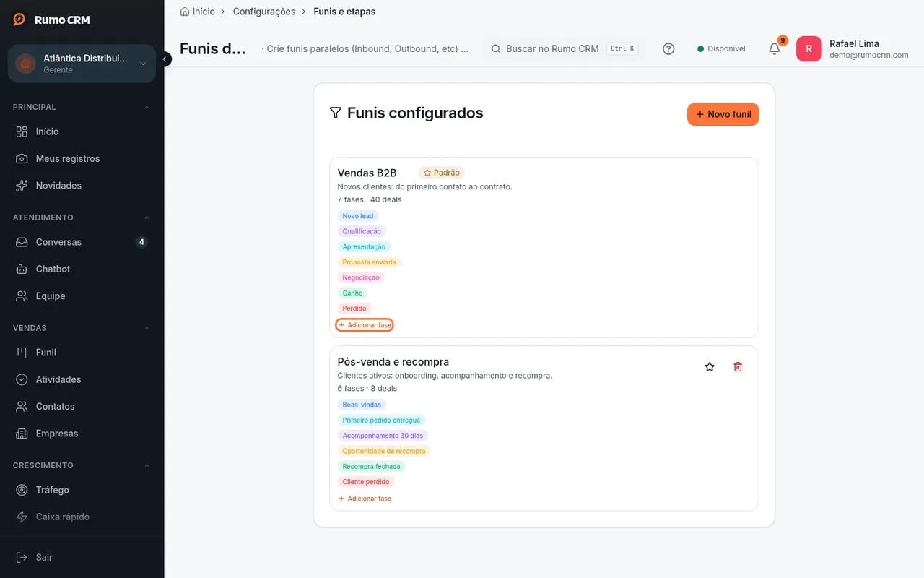Open Novidades sparkle item

coord(82,186)
